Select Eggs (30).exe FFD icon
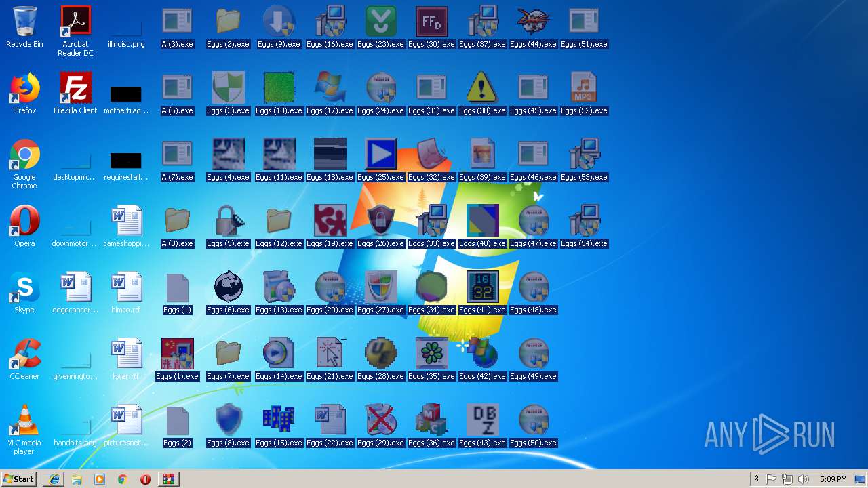The image size is (868, 488). tap(431, 22)
